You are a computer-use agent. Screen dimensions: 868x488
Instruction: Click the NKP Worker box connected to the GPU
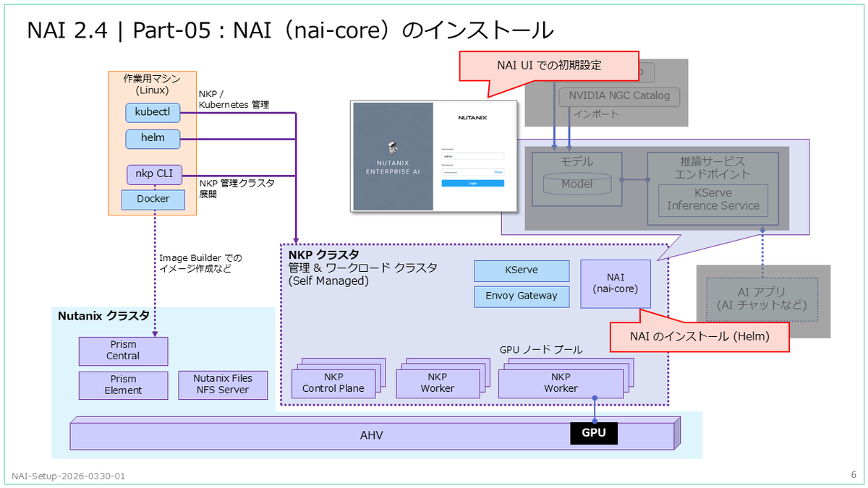(561, 383)
